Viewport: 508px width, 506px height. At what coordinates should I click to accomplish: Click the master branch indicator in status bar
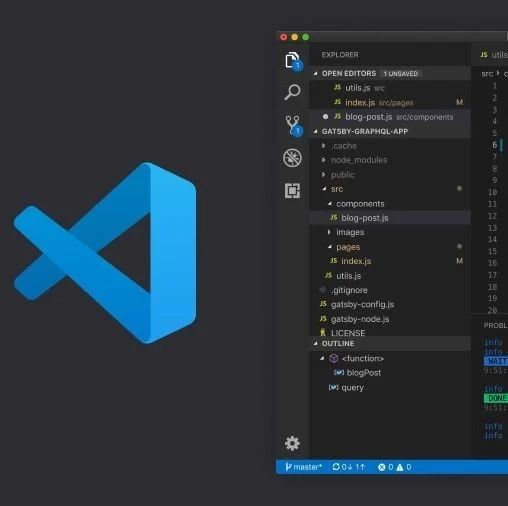pos(304,467)
